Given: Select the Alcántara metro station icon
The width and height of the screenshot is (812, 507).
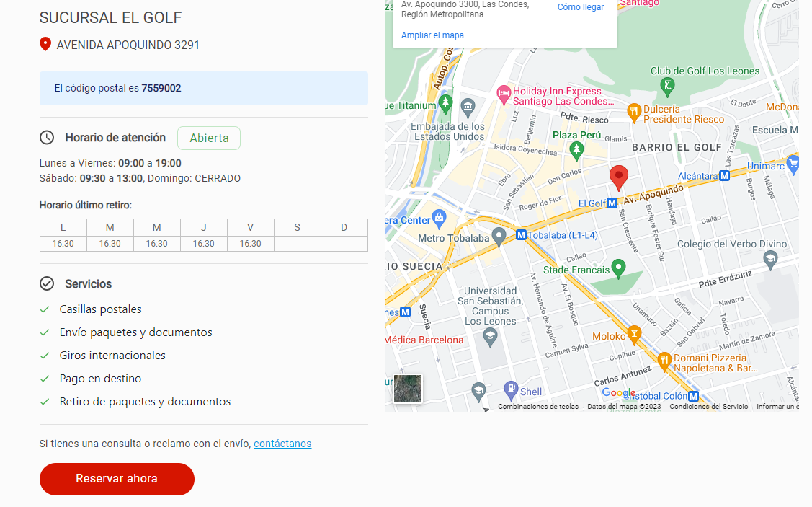Looking at the screenshot, I should coord(725,176).
